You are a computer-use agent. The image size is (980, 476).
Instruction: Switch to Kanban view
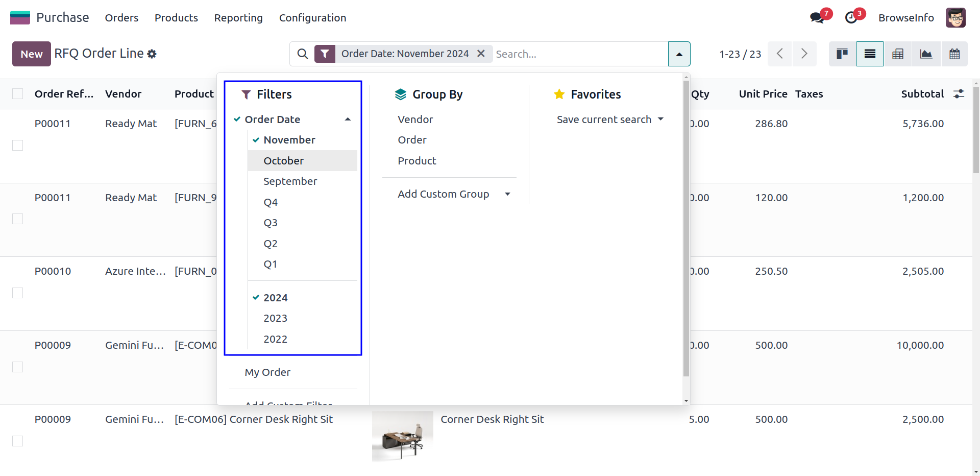point(842,54)
